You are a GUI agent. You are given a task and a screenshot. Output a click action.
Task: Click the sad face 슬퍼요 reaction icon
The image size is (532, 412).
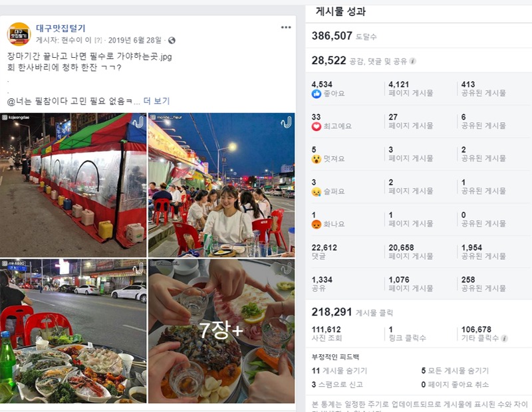(x=317, y=192)
